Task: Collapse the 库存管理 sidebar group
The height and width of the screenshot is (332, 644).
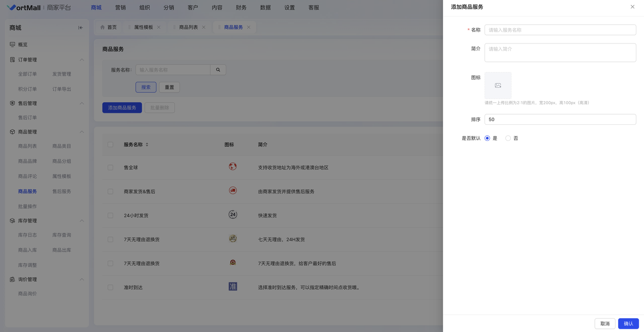Action: [x=82, y=221]
